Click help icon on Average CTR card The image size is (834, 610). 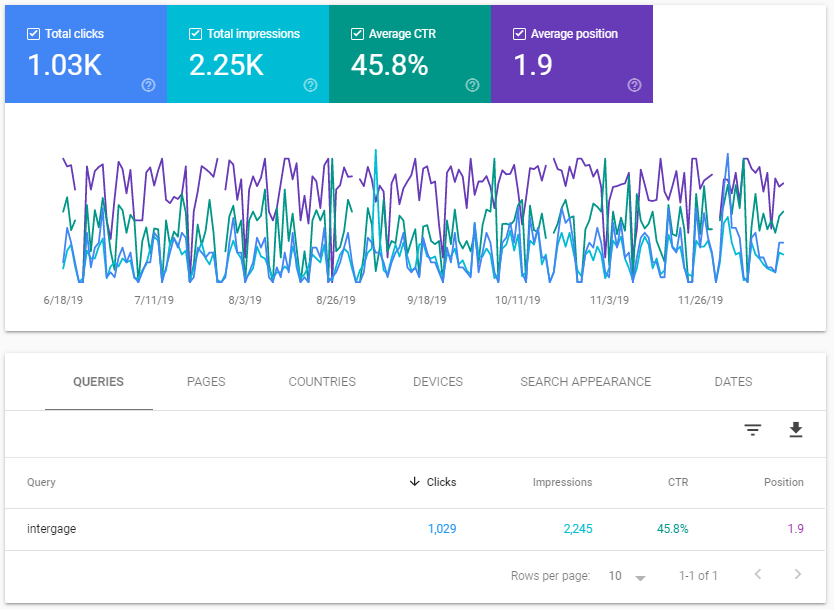[472, 85]
